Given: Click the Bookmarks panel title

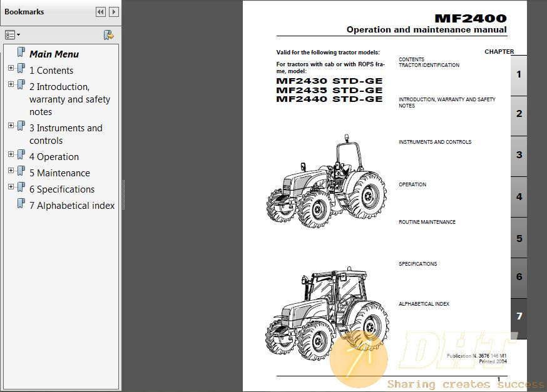Looking at the screenshot, I should coord(24,12).
